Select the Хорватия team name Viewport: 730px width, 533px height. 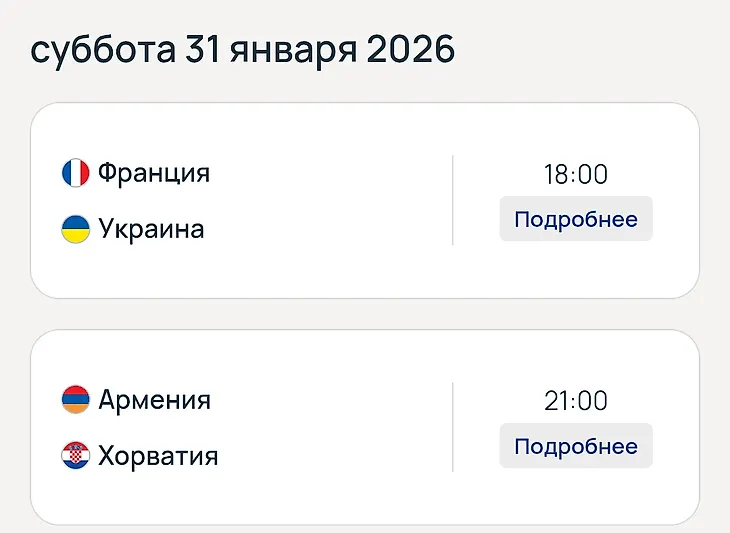(x=158, y=456)
